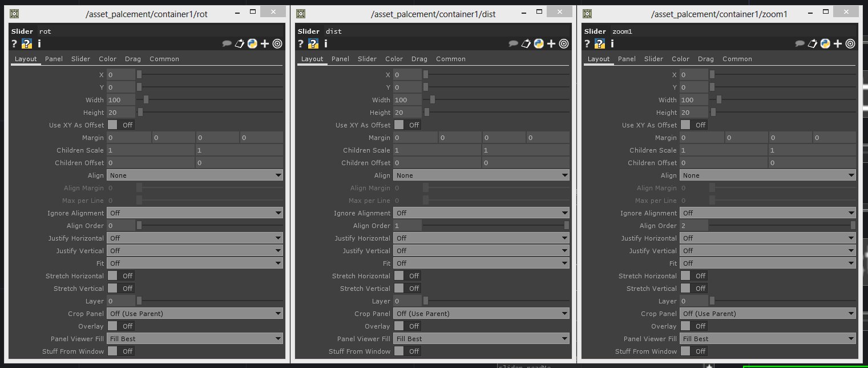Image resolution: width=868 pixels, height=368 pixels.
Task: Click the target circle icon in the rot window
Action: [277, 43]
